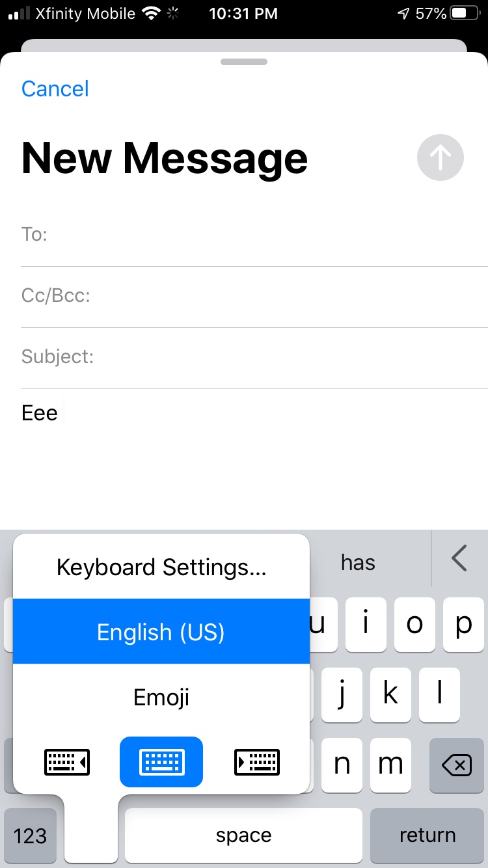Tap the To recipient field
The height and width of the screenshot is (868, 488).
pyautogui.click(x=260, y=234)
